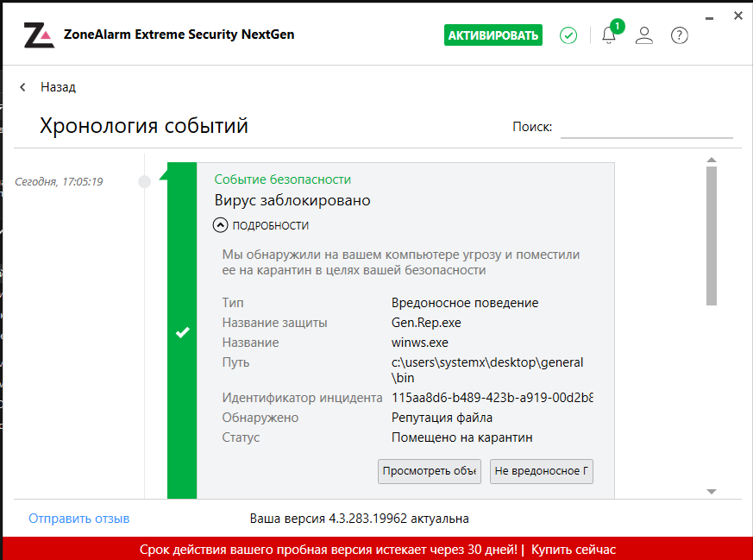Click the Событие безопасности heading

(x=282, y=179)
